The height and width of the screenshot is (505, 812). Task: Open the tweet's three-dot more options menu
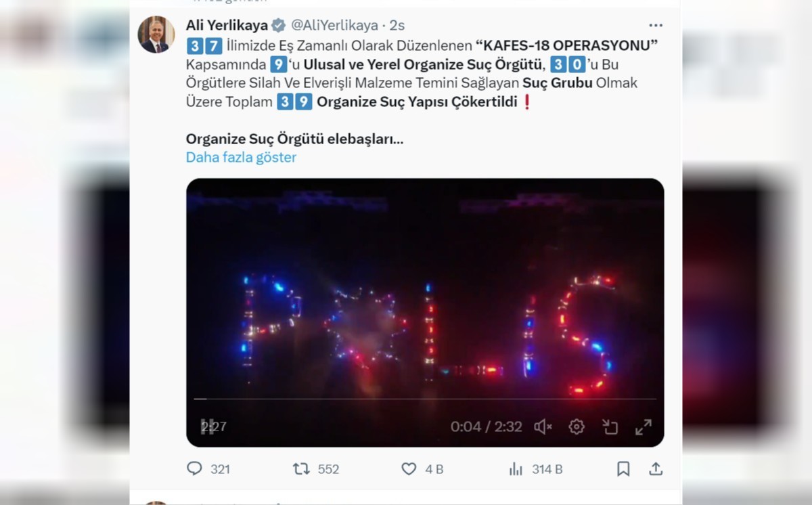click(655, 26)
